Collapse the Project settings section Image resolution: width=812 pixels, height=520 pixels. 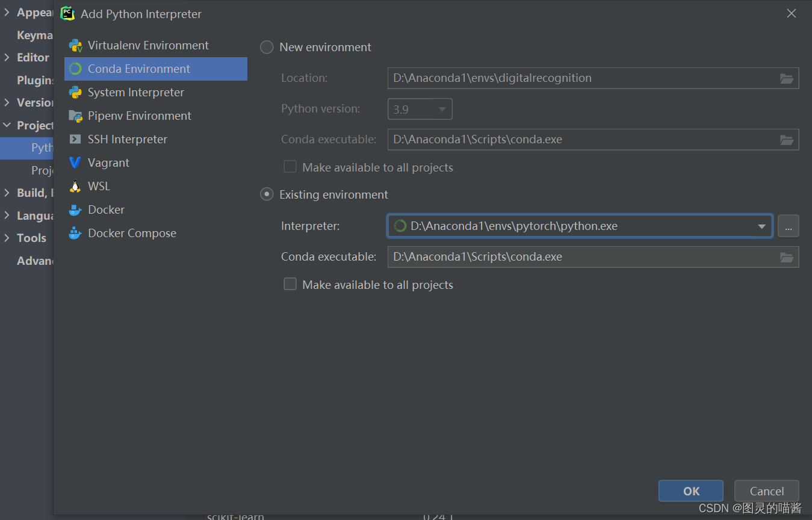click(x=7, y=125)
